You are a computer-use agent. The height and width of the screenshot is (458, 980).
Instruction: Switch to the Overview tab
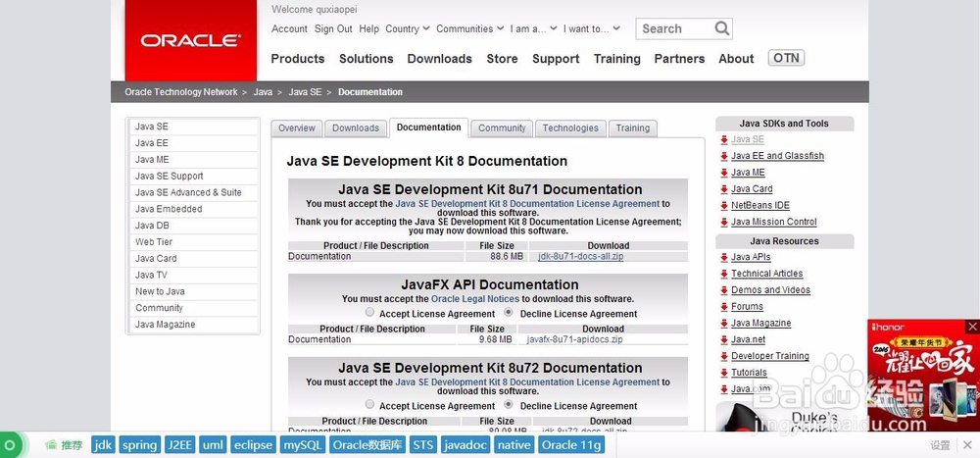pyautogui.click(x=297, y=128)
